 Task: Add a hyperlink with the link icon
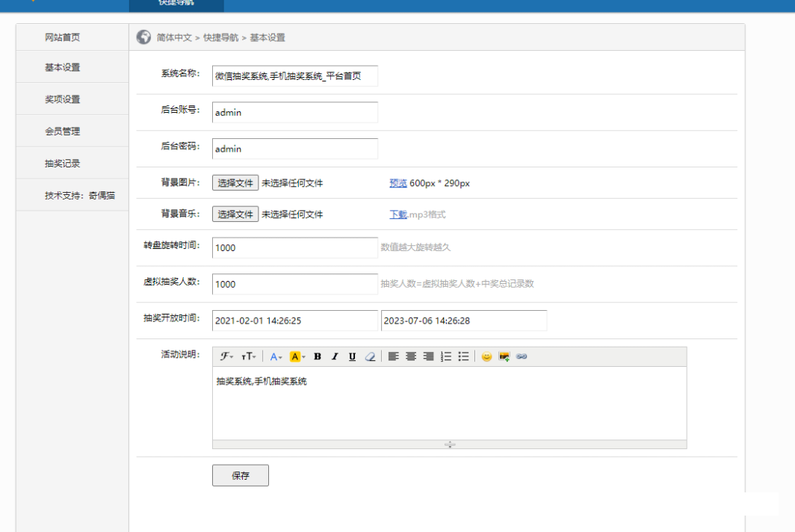tap(522, 357)
